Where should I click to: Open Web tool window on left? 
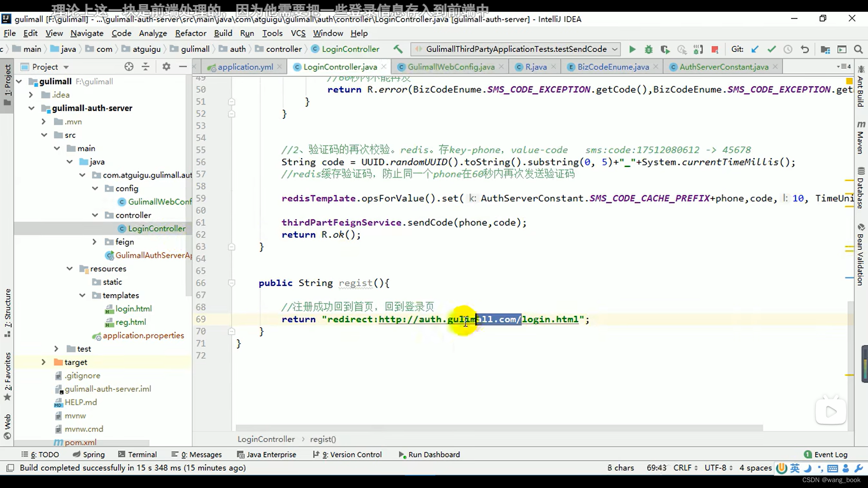pyautogui.click(x=7, y=427)
